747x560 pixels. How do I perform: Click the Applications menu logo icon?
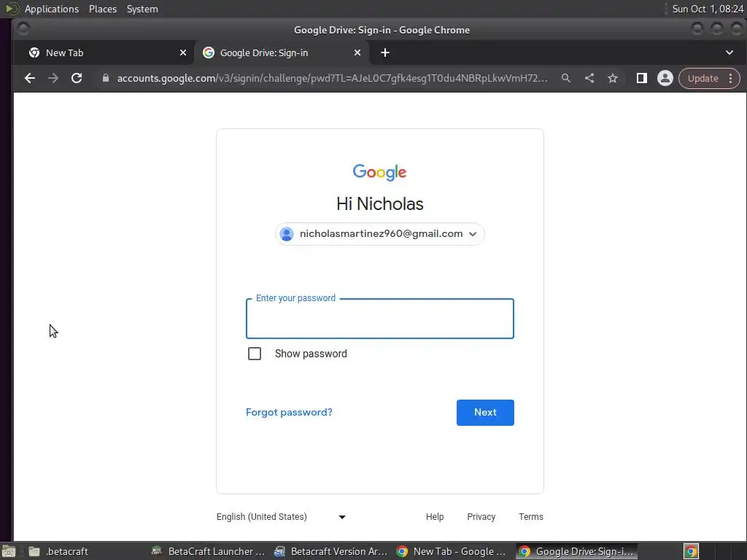12,9
